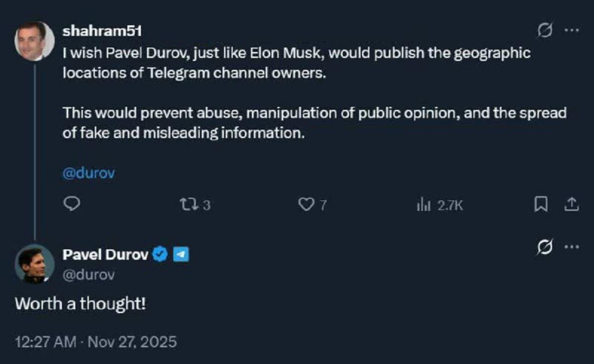This screenshot has width=594, height=364.
Task: Open more options menu on Pavel Durov's reply
Action: [572, 247]
